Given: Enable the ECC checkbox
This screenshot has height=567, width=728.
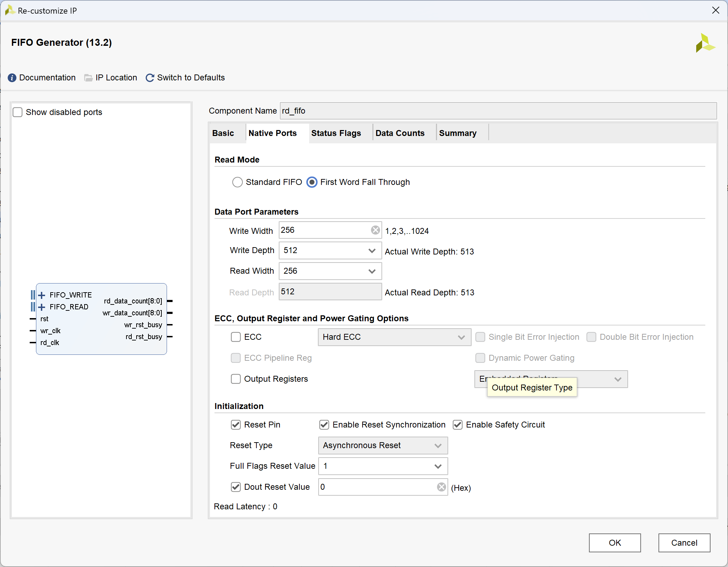Looking at the screenshot, I should click(x=236, y=337).
